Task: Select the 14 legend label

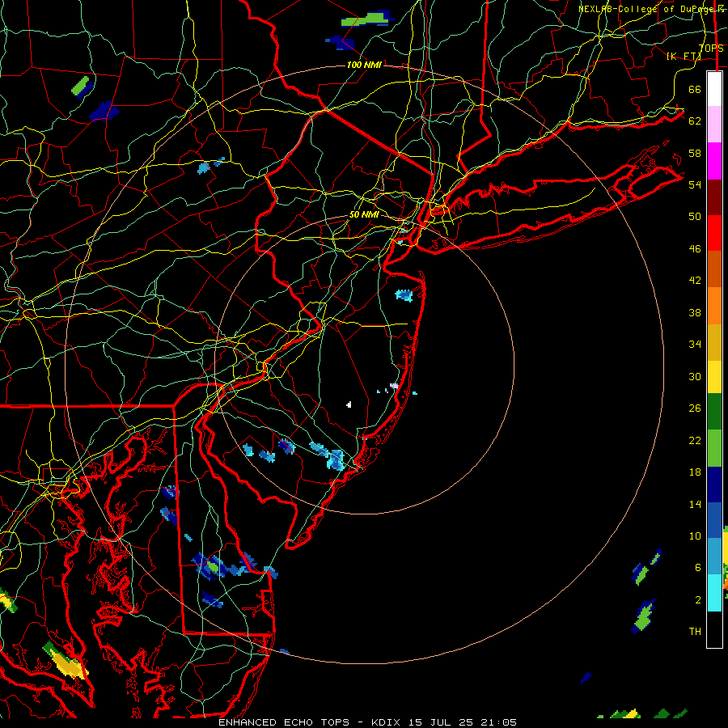Action: [x=695, y=504]
